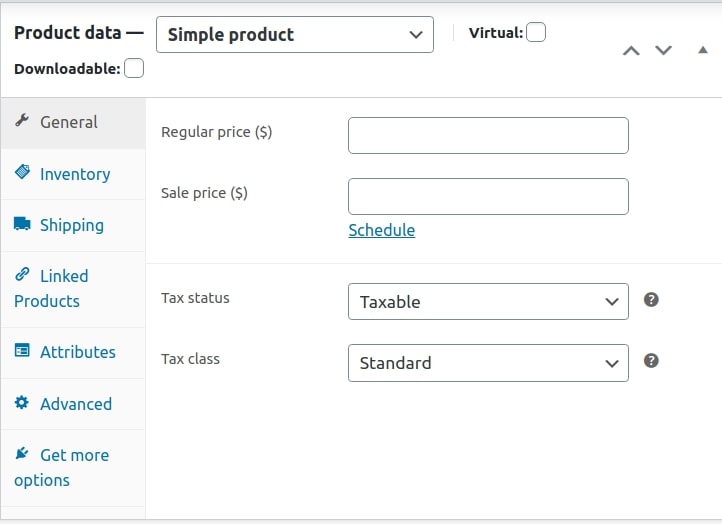Click the Product data heading text
The width and height of the screenshot is (722, 524).
68,33
